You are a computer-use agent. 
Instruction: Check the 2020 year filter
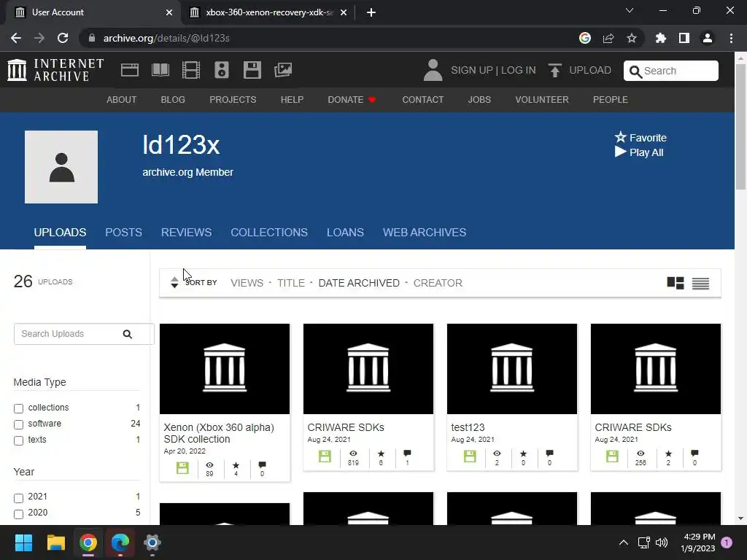coord(18,514)
